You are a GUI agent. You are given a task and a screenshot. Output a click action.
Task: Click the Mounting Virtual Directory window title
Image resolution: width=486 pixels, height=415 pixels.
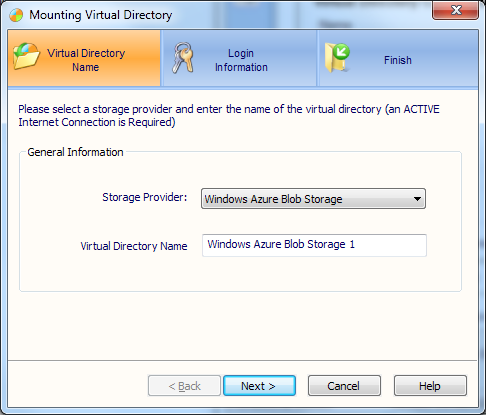101,15
